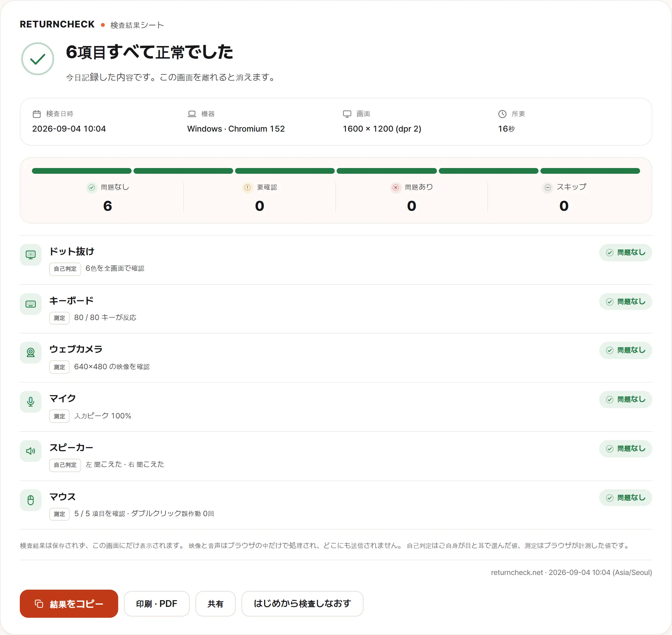Open the 印刷 · PDF button

[157, 603]
